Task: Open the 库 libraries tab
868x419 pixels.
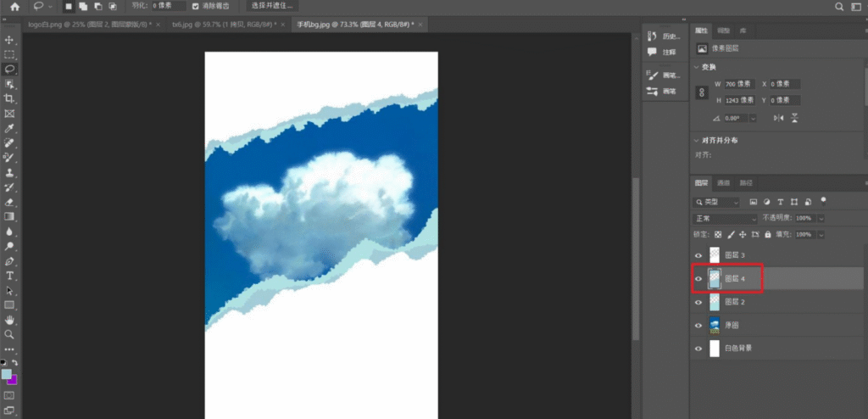Action: [743, 31]
